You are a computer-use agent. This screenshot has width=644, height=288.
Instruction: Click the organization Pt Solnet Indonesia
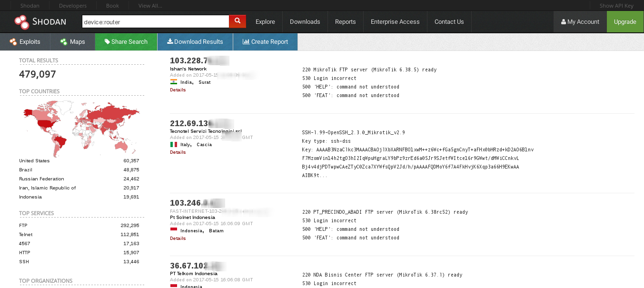coord(192,218)
